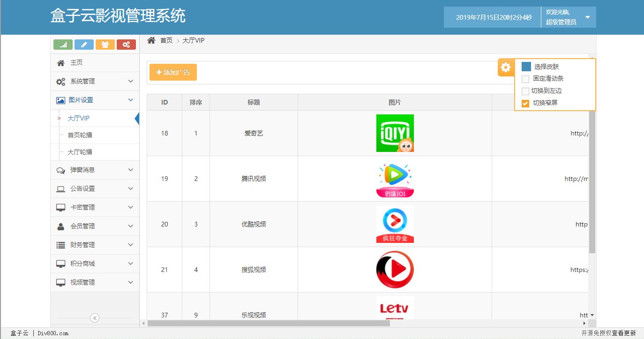Click the gears icon beside 系统管理
The width and height of the screenshot is (644, 339).
61,82
